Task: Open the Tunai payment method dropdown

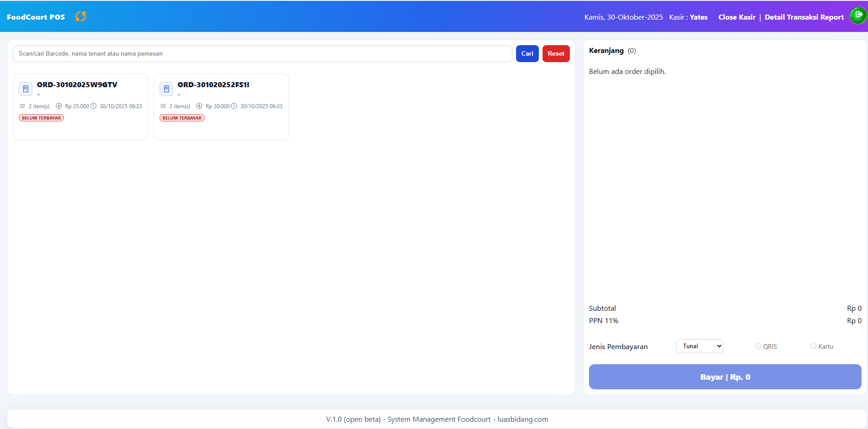Action: click(699, 346)
